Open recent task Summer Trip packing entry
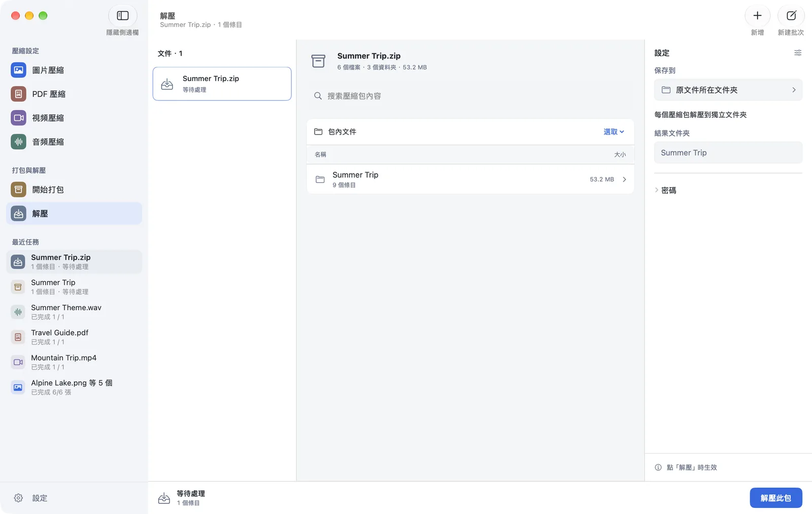812x514 pixels. pos(74,287)
